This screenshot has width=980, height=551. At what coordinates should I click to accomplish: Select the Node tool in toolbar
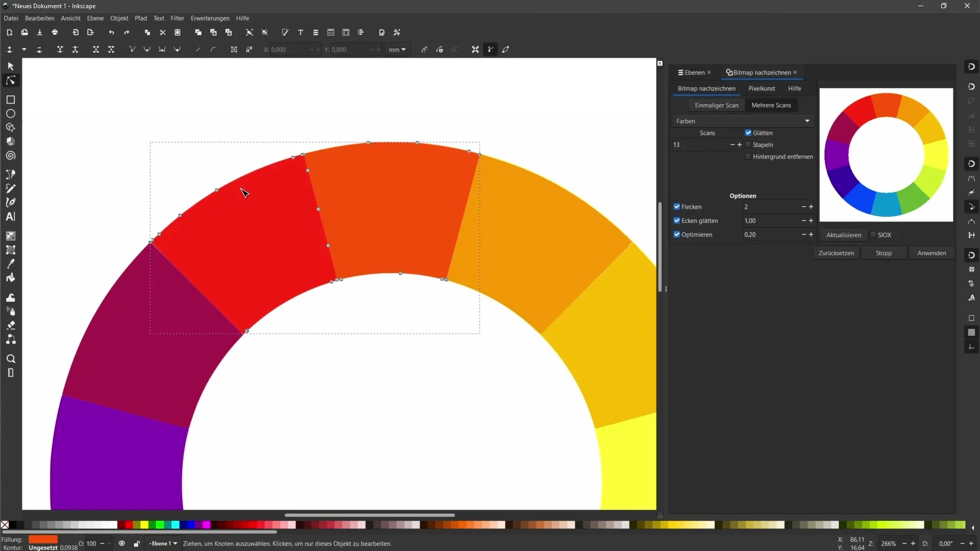click(10, 80)
